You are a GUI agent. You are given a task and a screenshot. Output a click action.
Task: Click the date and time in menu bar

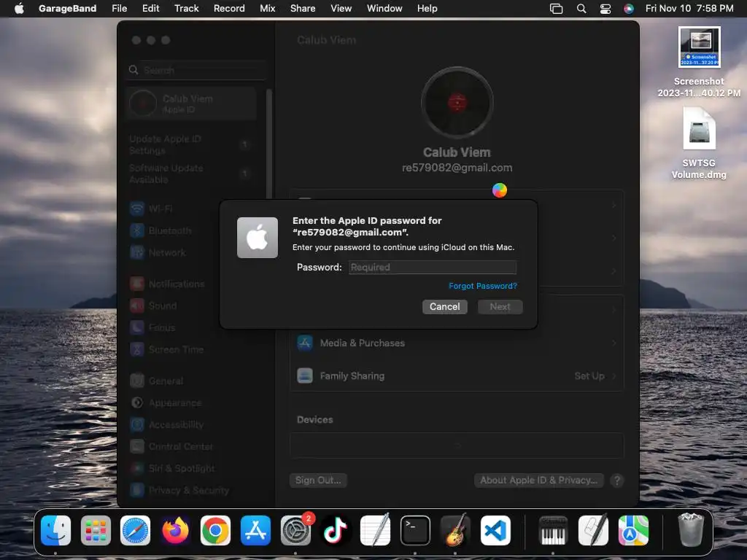click(x=689, y=8)
